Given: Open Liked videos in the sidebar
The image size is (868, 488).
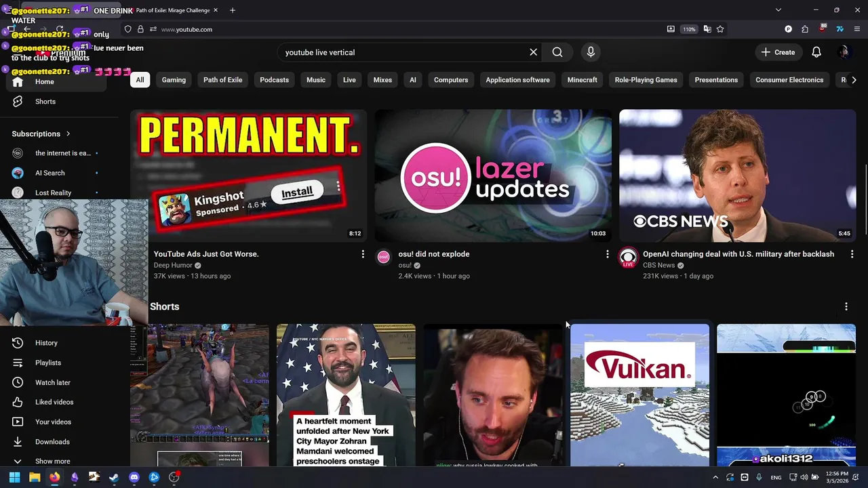Looking at the screenshot, I should [56, 402].
